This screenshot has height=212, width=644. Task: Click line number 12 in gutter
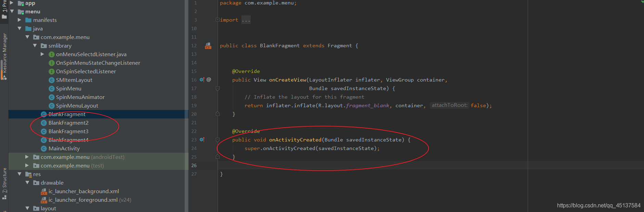[x=194, y=46]
